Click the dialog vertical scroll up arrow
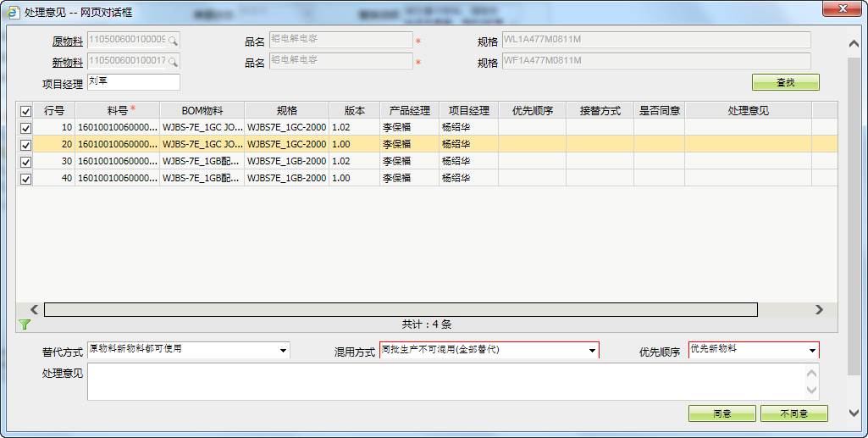This screenshot has height=438, width=868. (854, 44)
